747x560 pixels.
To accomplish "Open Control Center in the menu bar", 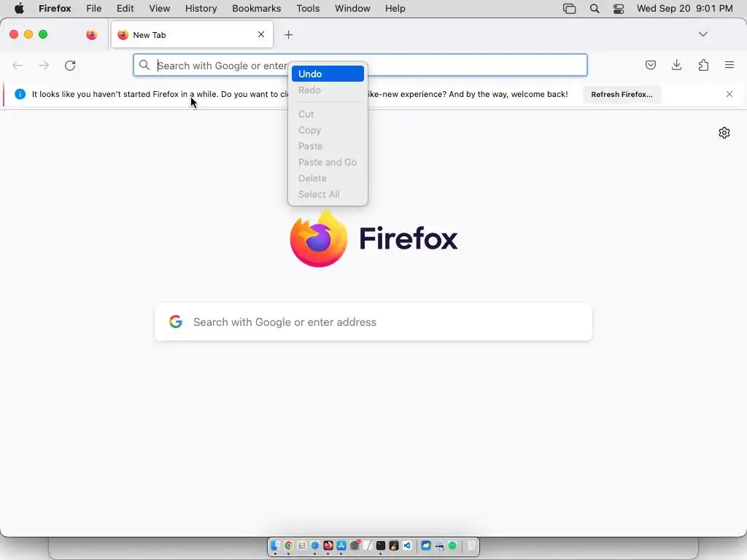I will [x=619, y=9].
